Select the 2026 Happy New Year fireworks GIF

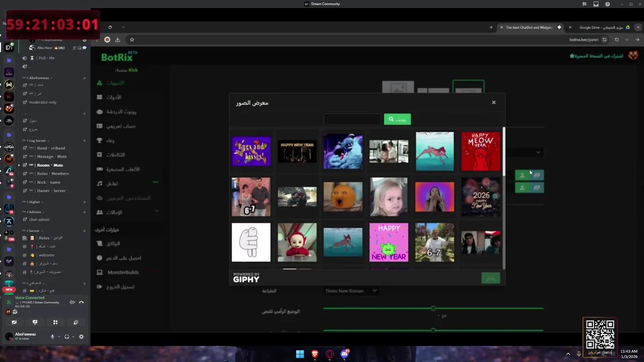click(x=480, y=197)
